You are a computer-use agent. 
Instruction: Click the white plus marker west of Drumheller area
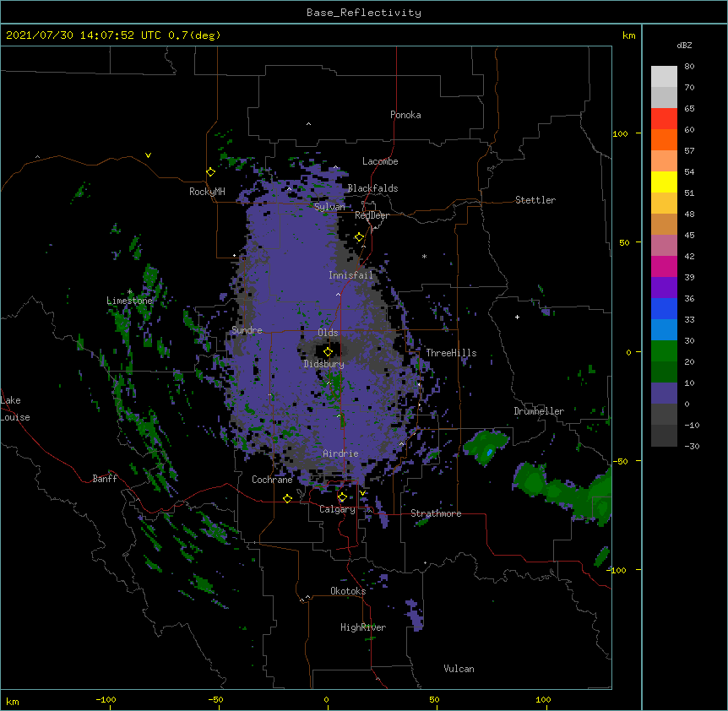pos(517,317)
